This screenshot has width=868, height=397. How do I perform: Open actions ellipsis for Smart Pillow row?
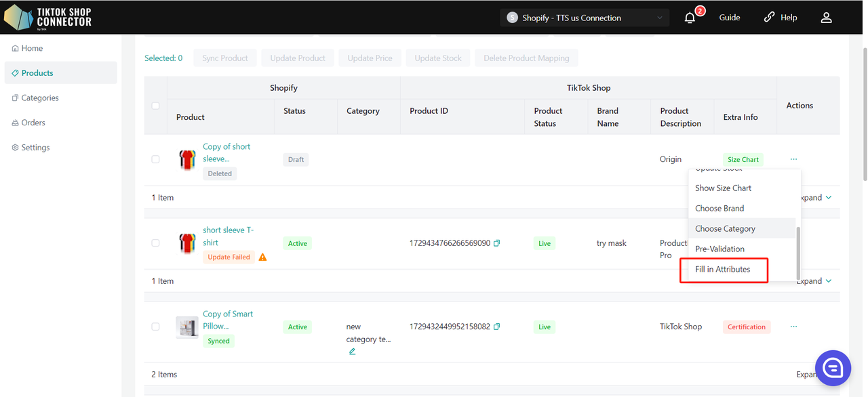point(793,327)
